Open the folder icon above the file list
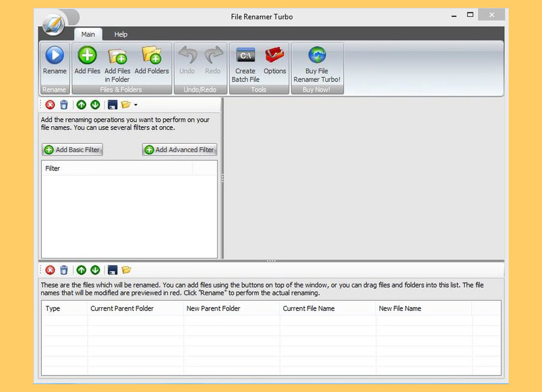The image size is (542, 392). (126, 270)
